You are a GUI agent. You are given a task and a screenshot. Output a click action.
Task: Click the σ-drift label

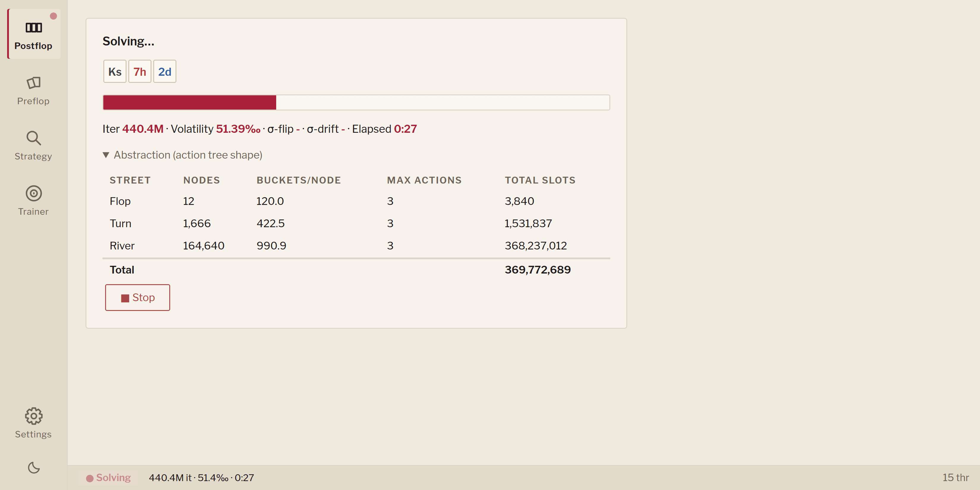coord(323,129)
